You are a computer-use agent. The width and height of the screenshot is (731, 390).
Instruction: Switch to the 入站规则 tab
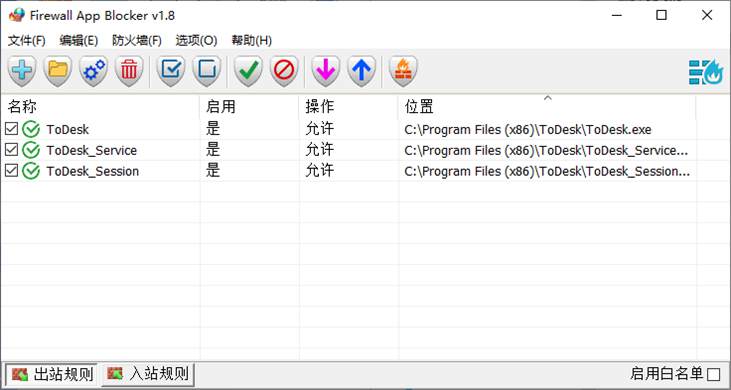[148, 373]
